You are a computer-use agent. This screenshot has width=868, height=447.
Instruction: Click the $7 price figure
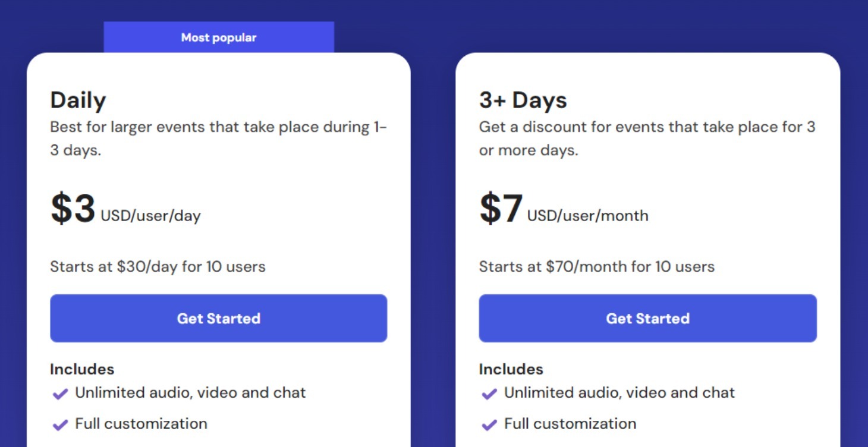click(501, 209)
